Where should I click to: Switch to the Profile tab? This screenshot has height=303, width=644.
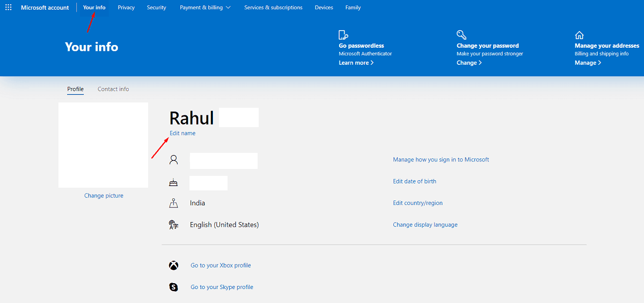tap(76, 89)
